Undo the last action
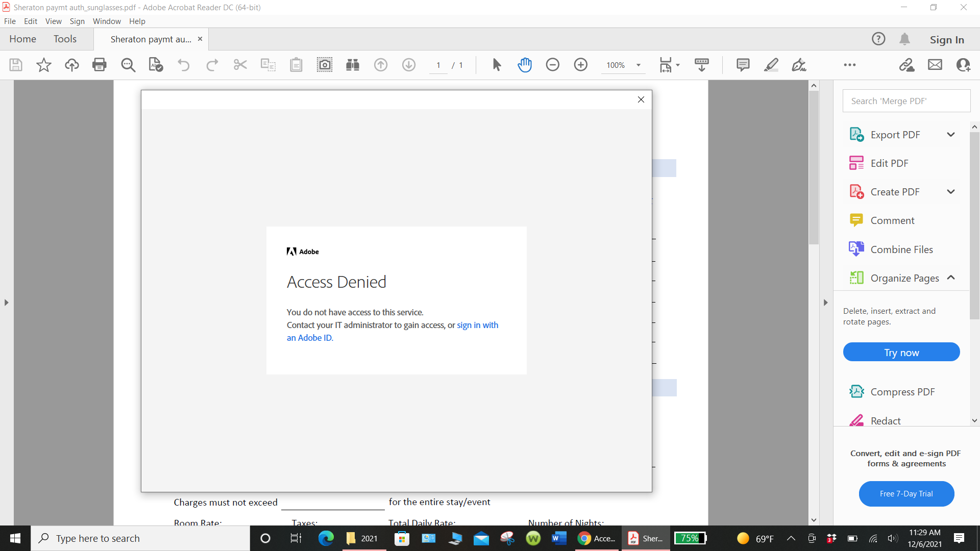This screenshot has height=551, width=980. (x=183, y=65)
